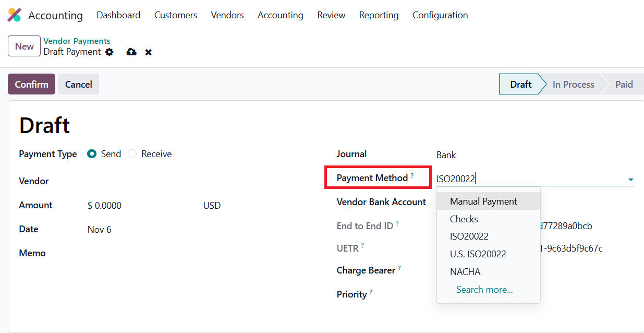Confirm the draft payment
The width and height of the screenshot is (644, 333).
click(x=31, y=85)
